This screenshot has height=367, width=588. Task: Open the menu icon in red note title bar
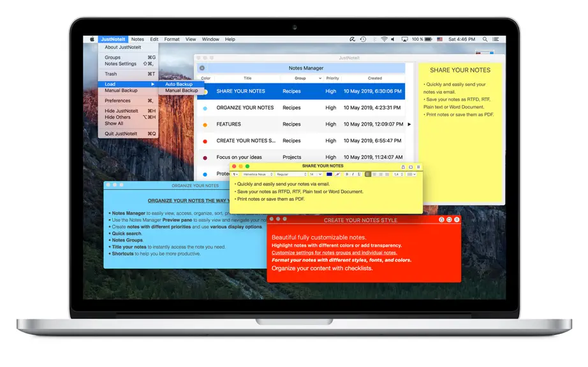coord(457,220)
